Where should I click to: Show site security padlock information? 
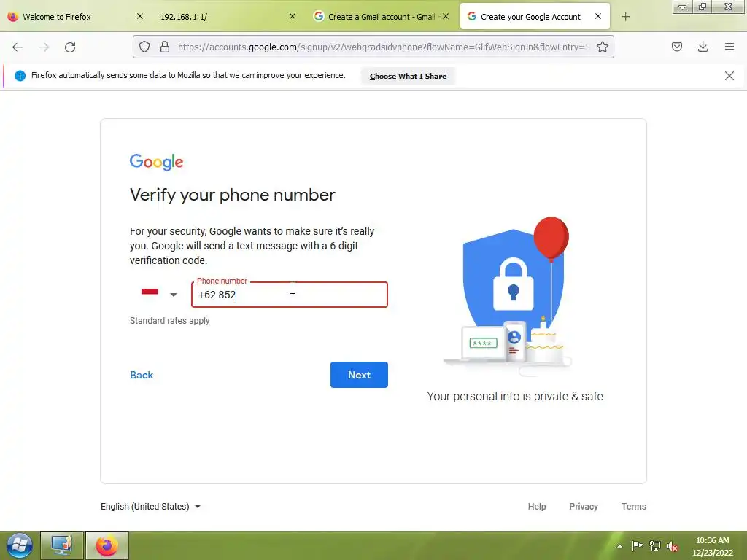(165, 47)
